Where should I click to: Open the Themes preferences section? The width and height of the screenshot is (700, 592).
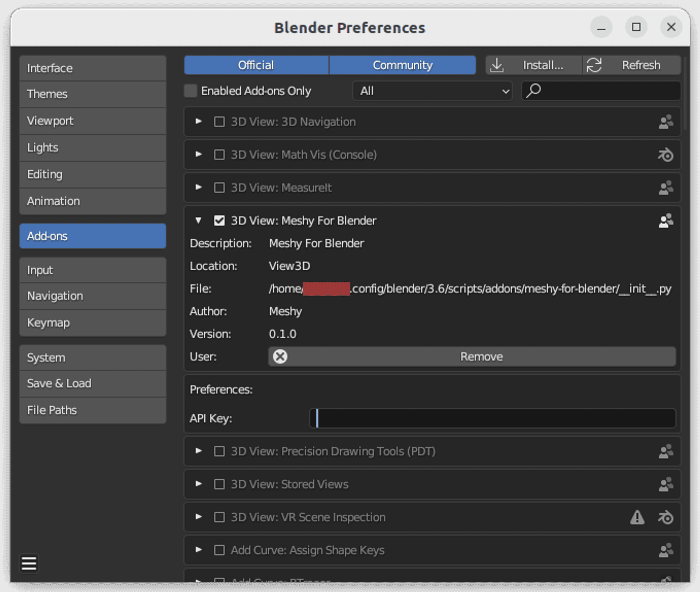pyautogui.click(x=93, y=94)
